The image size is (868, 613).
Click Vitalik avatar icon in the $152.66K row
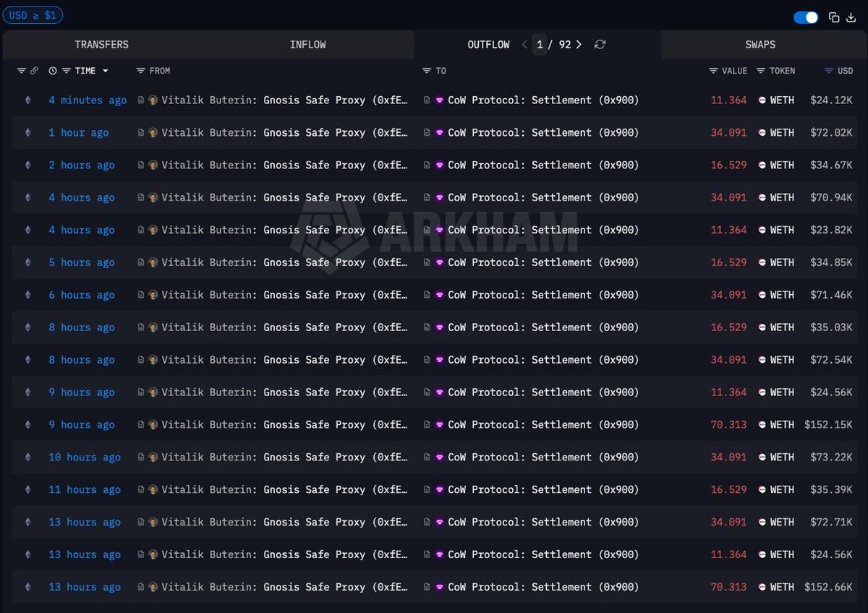click(153, 587)
